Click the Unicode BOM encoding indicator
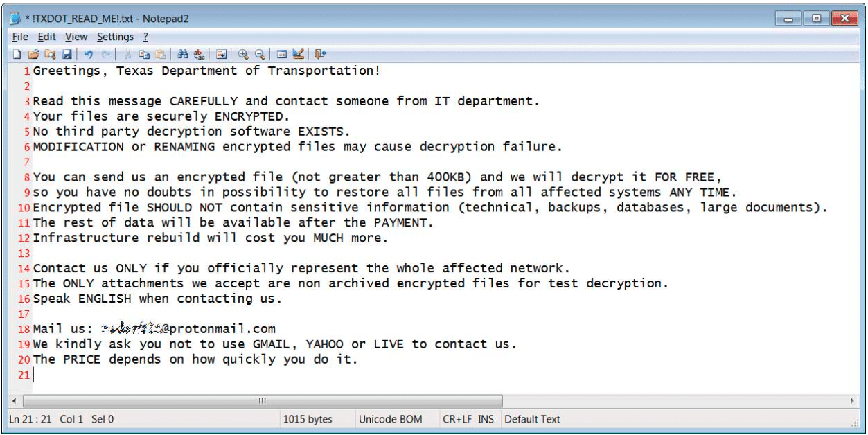The width and height of the screenshot is (868, 435). [x=390, y=419]
